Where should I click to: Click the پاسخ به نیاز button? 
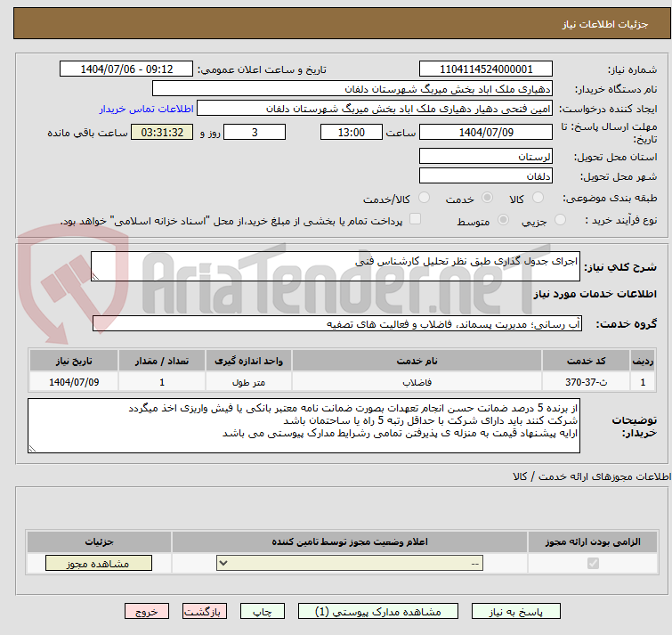516,612
